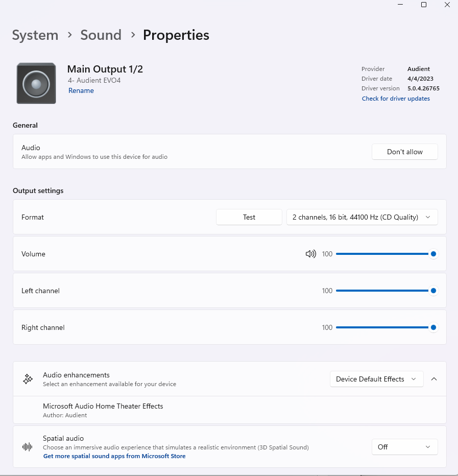The width and height of the screenshot is (458, 476).
Task: Navigate to Sound in breadcrumb
Action: (x=101, y=35)
